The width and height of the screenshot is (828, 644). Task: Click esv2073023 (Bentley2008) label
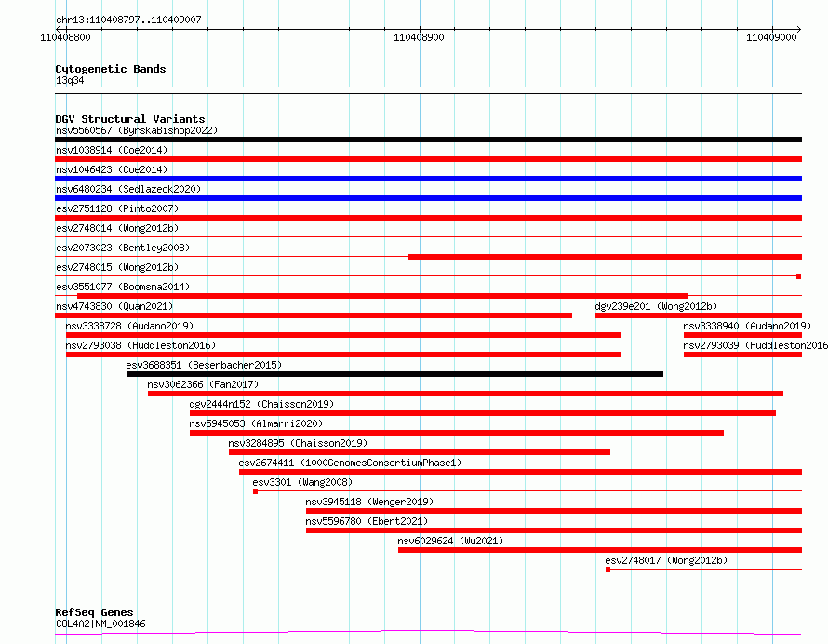123,248
